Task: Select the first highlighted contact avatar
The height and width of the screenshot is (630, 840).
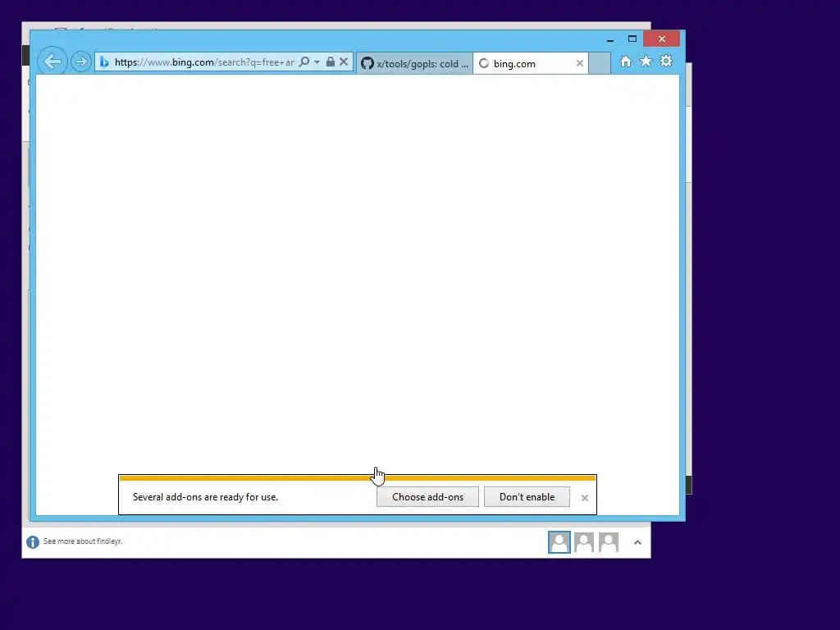Action: point(559,542)
